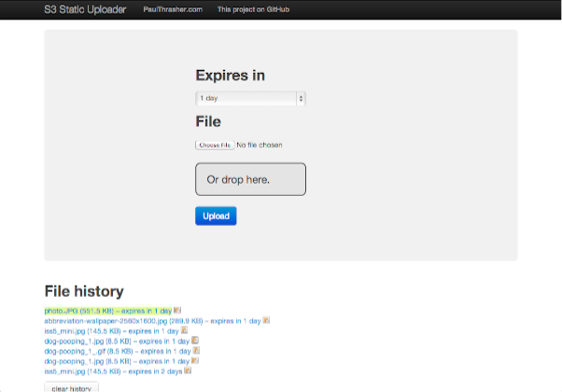The height and width of the screenshot is (392, 562).
Task: Click the Or drop here file zone
Action: 250,179
